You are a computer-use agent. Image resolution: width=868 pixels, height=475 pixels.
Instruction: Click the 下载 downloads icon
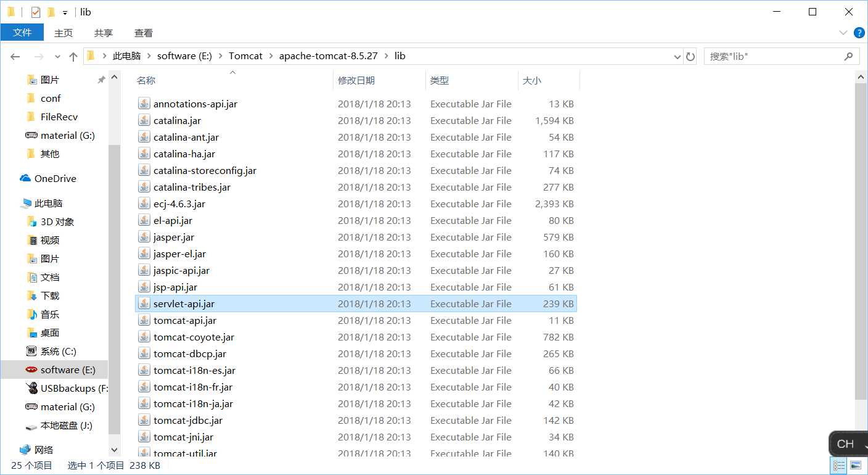(32, 295)
